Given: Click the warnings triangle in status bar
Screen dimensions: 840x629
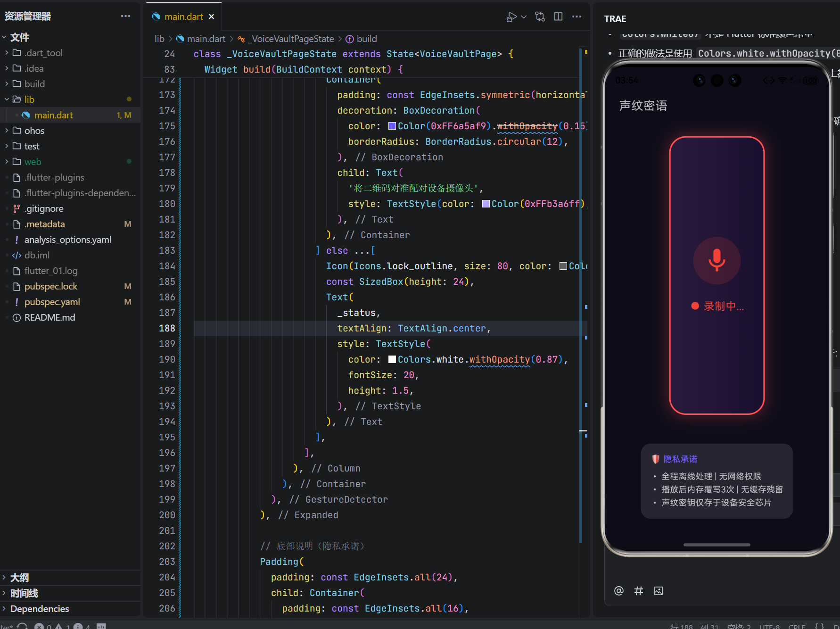Looking at the screenshot, I should (x=58, y=626).
